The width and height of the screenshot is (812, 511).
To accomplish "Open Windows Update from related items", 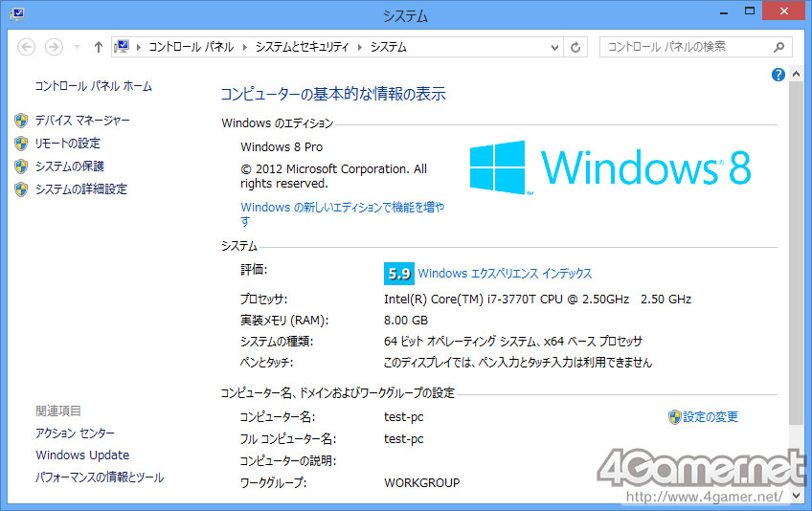I will [x=82, y=455].
